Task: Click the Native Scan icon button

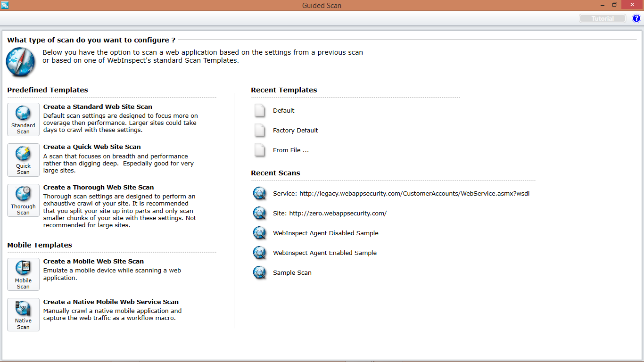Action: 23,314
